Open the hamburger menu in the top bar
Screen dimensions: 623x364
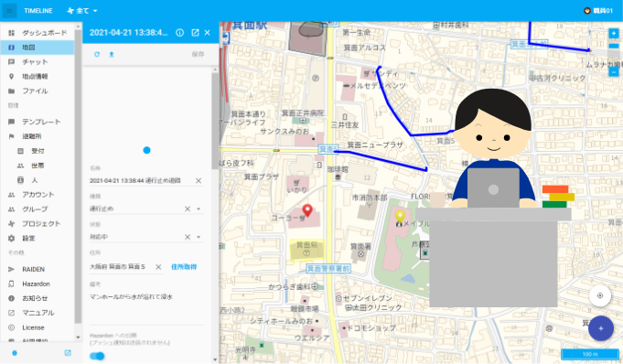9,11
